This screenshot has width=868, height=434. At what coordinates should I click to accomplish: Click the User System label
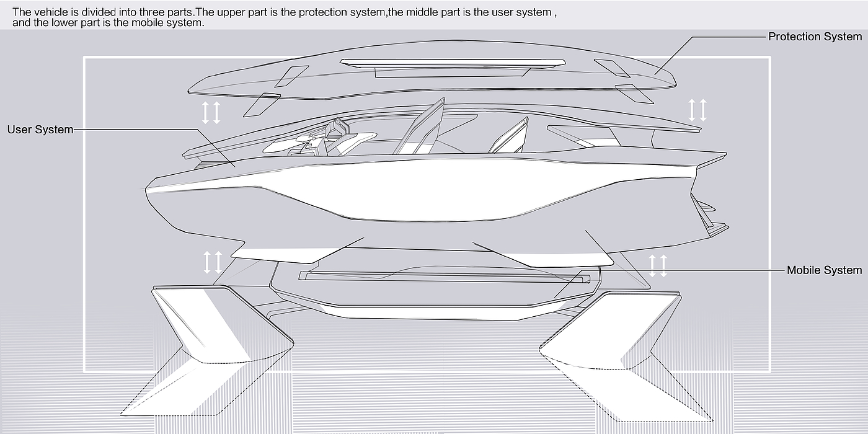40,130
